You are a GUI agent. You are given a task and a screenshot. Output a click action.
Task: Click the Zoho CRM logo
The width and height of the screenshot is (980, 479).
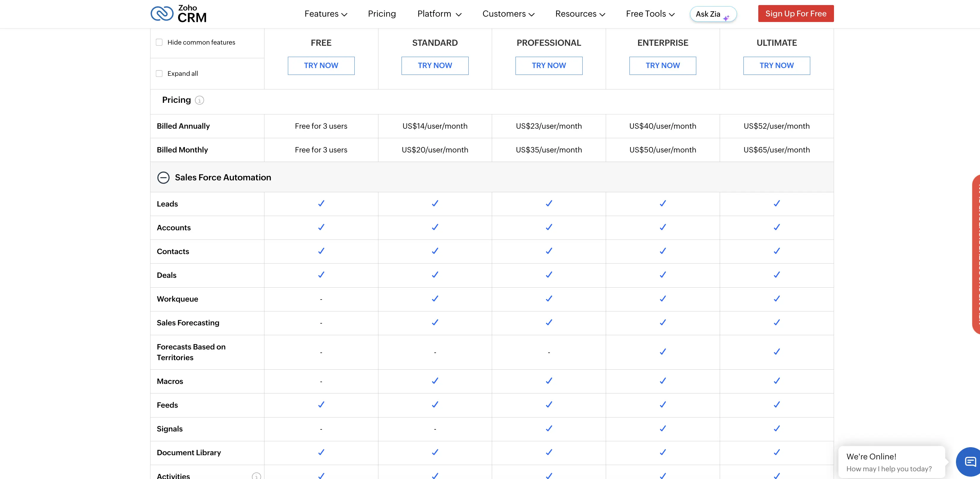pyautogui.click(x=178, y=14)
